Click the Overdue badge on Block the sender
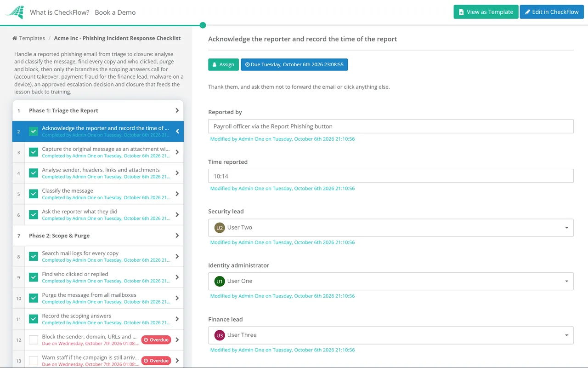Image resolution: width=588 pixels, height=368 pixels. tap(156, 340)
